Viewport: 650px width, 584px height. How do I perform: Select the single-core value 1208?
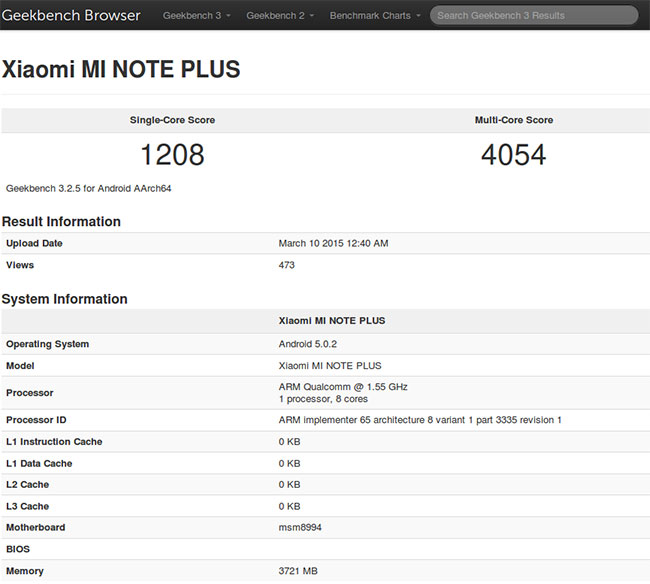tap(172, 155)
